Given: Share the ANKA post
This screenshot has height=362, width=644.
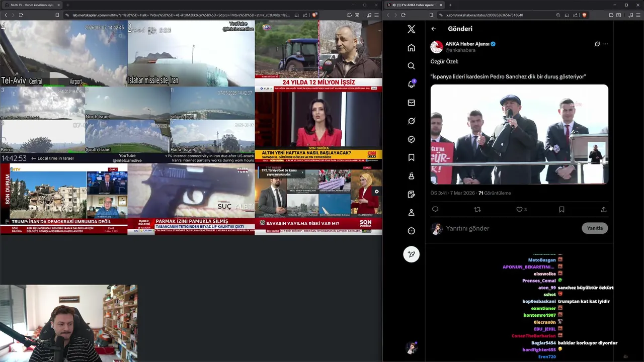Looking at the screenshot, I should point(604,209).
